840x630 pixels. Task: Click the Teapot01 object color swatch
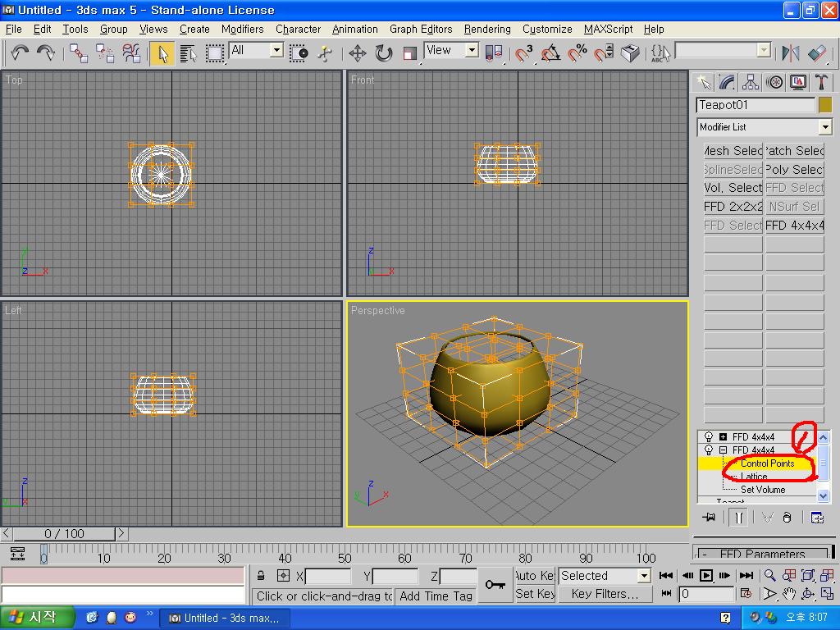825,104
